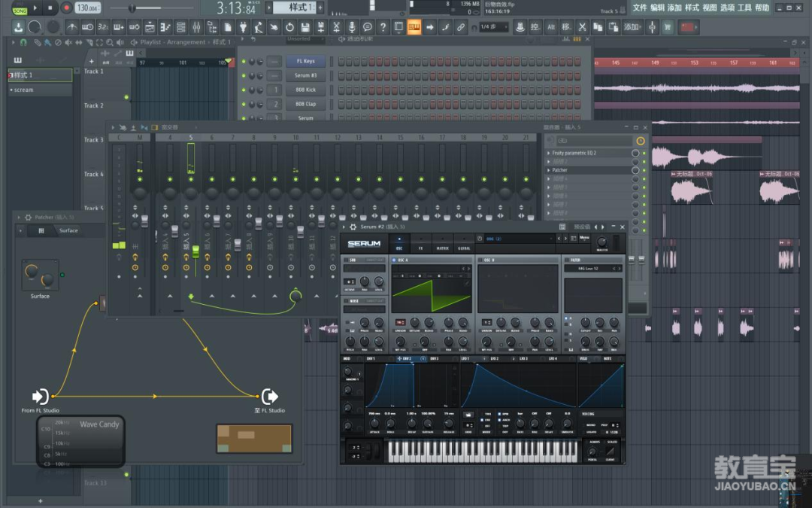
Task: Enable the SUB oscillator checkbox in Serum
Action: pyautogui.click(x=347, y=260)
